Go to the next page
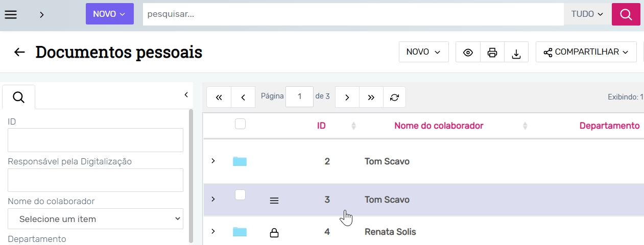Image resolution: width=644 pixels, height=245 pixels. coord(347,97)
